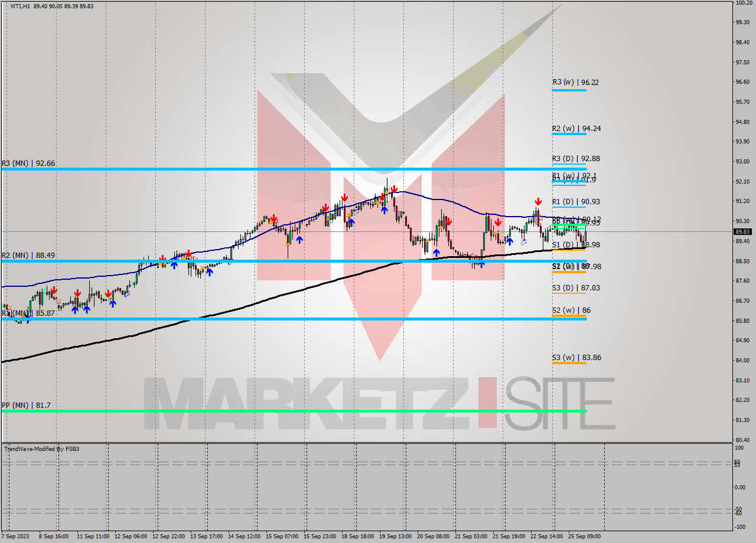Viewport: 756px width, 543px height.
Task: Click the indicator scale value -100
Action: click(741, 527)
